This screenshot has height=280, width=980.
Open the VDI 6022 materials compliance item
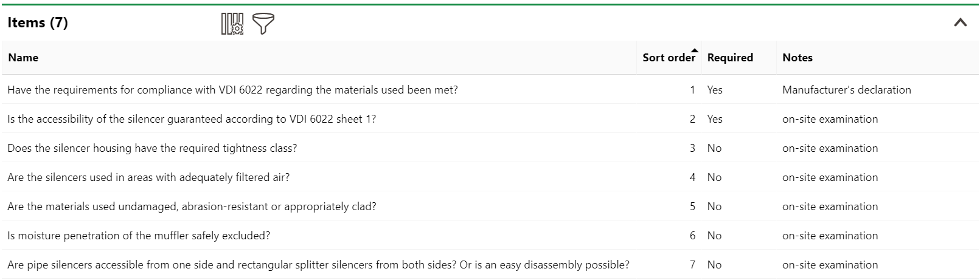232,90
